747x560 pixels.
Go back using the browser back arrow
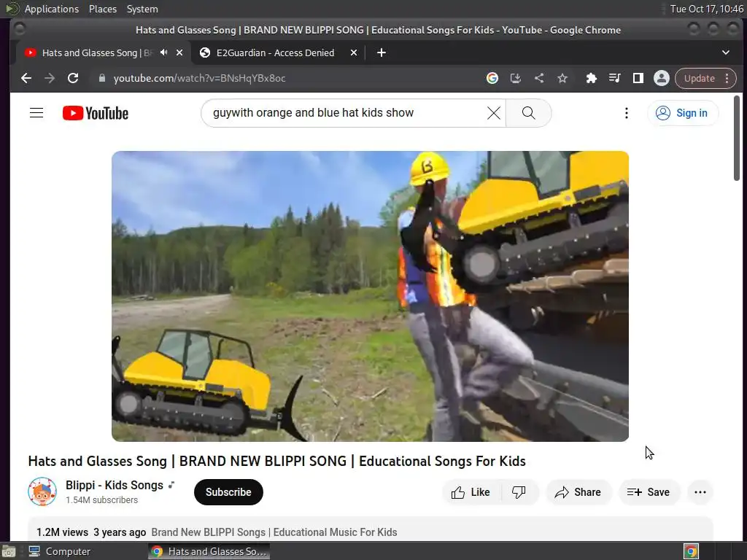coord(26,78)
